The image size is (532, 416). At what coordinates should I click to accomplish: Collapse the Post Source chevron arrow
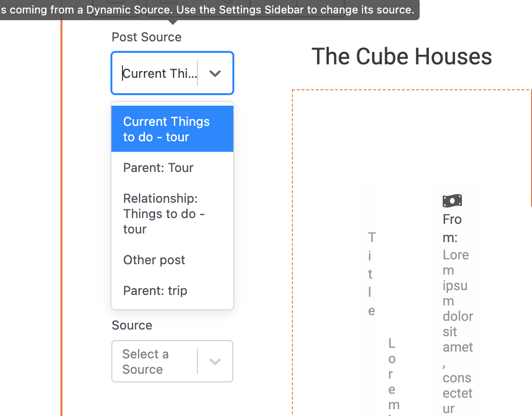pos(215,73)
